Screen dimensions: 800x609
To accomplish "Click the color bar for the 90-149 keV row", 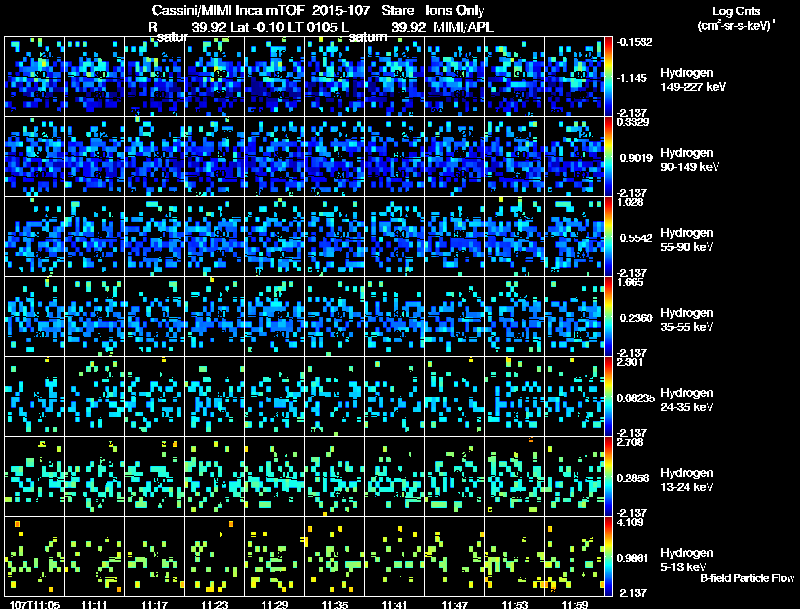I will [x=608, y=157].
